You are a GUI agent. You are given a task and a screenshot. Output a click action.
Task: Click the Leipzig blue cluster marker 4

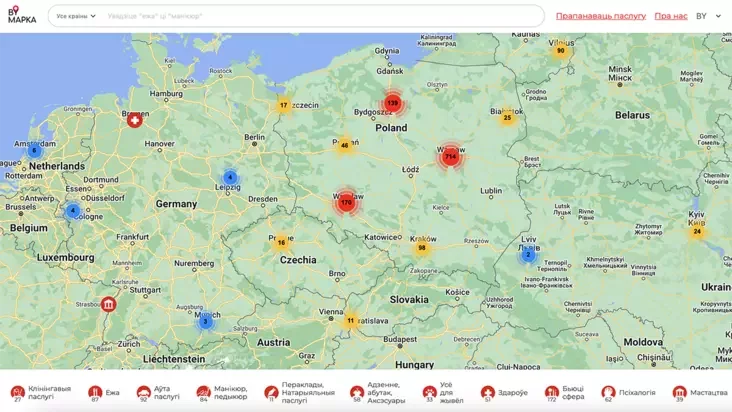230,178
